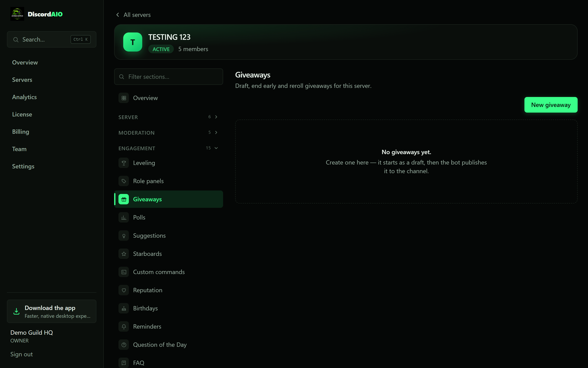Click the SERVER section header
The image size is (588, 368).
168,117
